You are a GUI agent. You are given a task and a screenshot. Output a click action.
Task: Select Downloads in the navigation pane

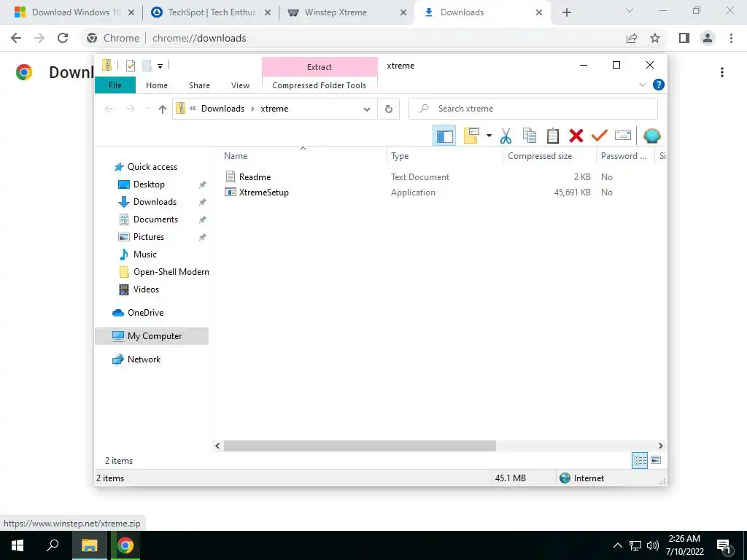click(x=155, y=202)
